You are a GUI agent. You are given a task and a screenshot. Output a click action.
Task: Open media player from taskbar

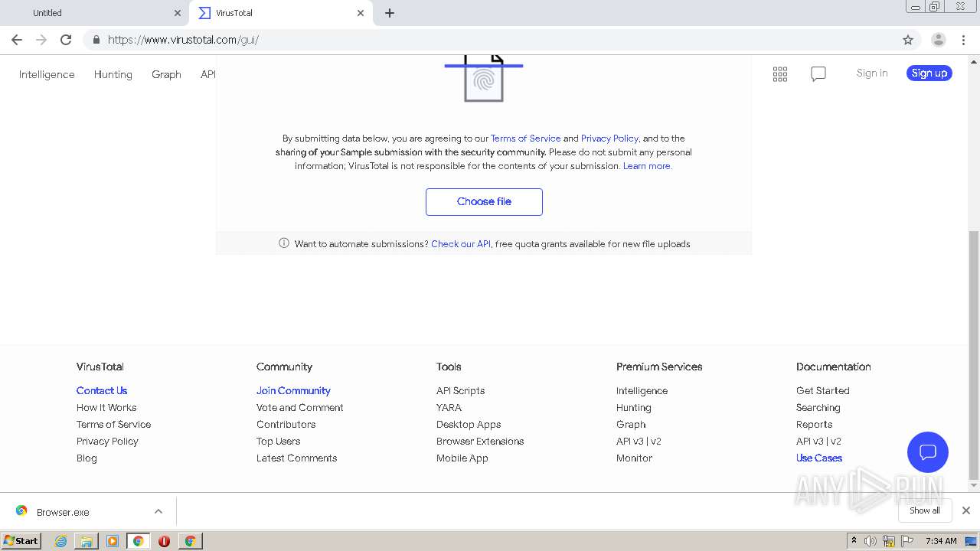coord(113,541)
